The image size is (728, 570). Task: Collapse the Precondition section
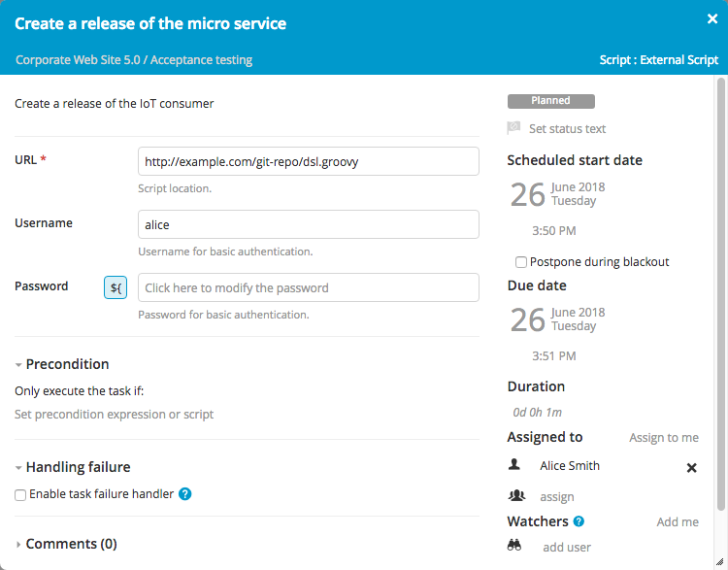tap(19, 364)
